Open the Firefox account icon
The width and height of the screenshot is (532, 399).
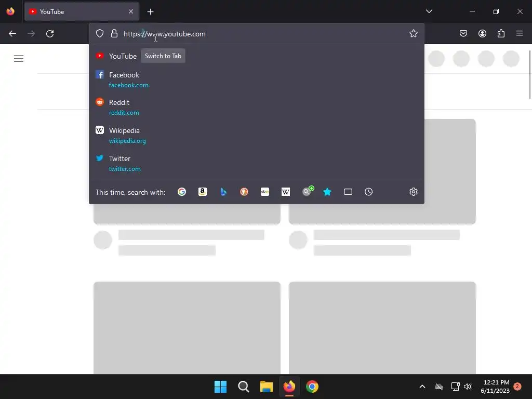(482, 33)
